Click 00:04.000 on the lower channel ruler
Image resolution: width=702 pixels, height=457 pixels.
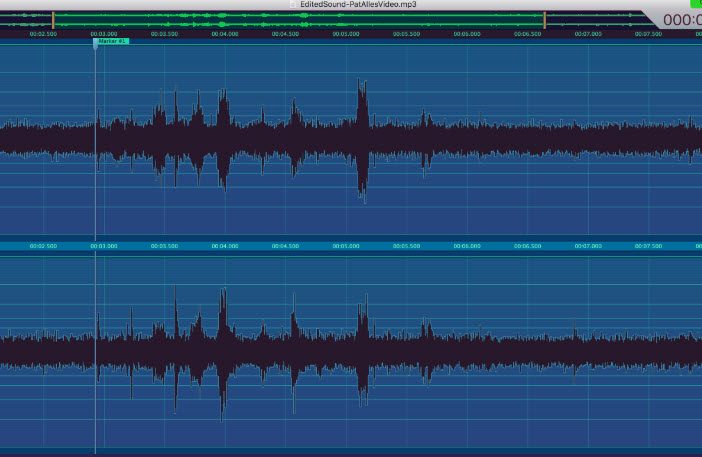pyautogui.click(x=225, y=246)
